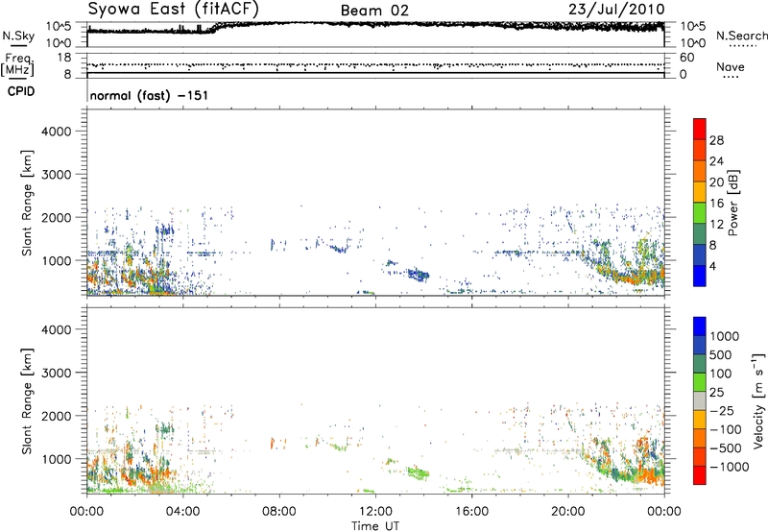Click the '60' Nave axis tick

click(x=686, y=58)
